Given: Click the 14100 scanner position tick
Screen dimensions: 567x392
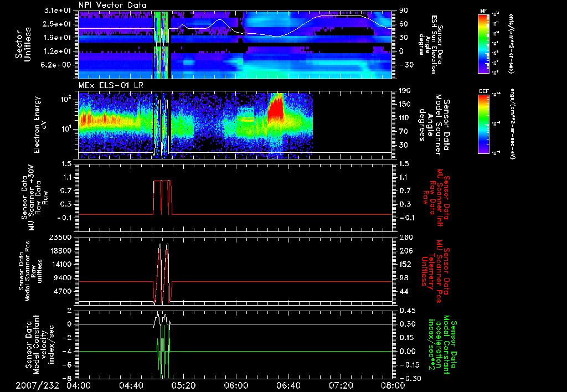Looking at the screenshot, I should [61, 264].
